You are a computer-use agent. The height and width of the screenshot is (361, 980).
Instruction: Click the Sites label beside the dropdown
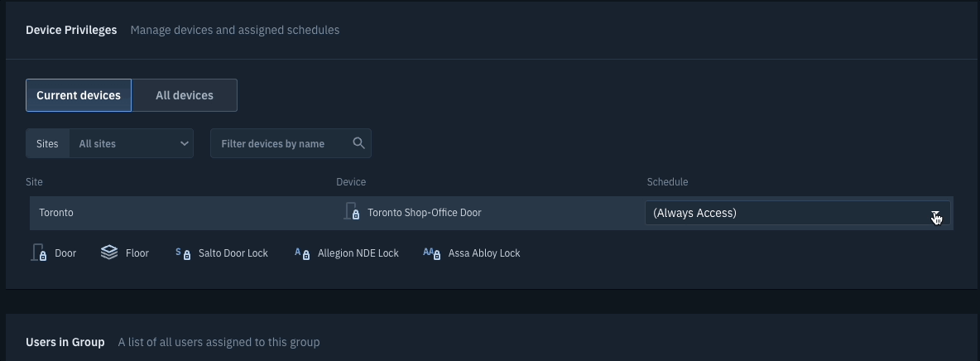(47, 143)
